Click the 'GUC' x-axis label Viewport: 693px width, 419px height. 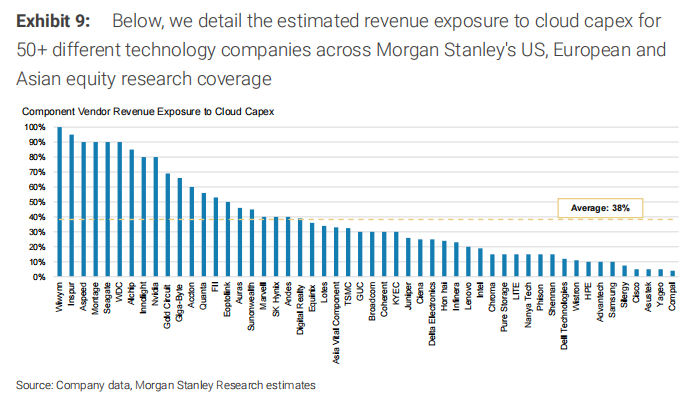[x=360, y=292]
